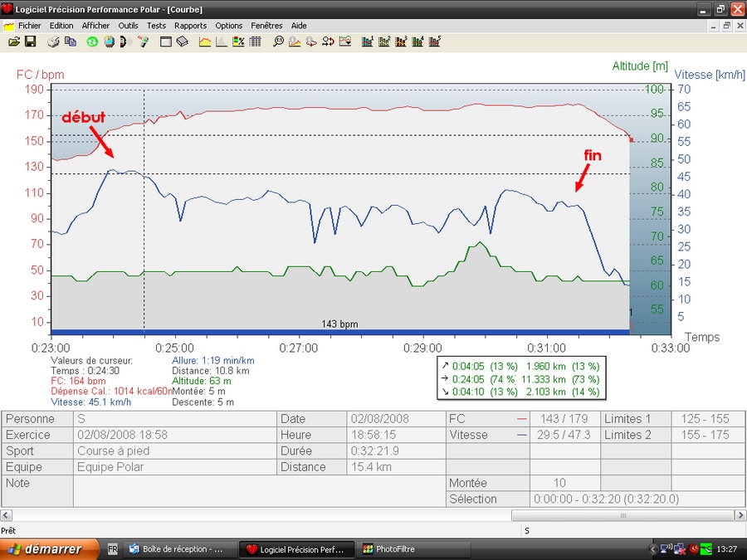747x560 pixels.
Task: Click the green refresh arrows toolbar icon
Action: 92,41
